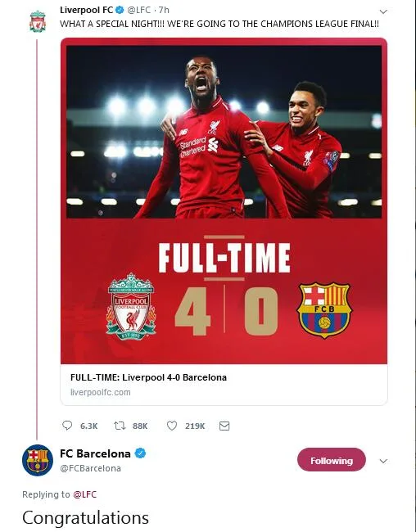Expand the Liverpool FC tweet options chevron
416x532 pixels.
[x=383, y=12]
